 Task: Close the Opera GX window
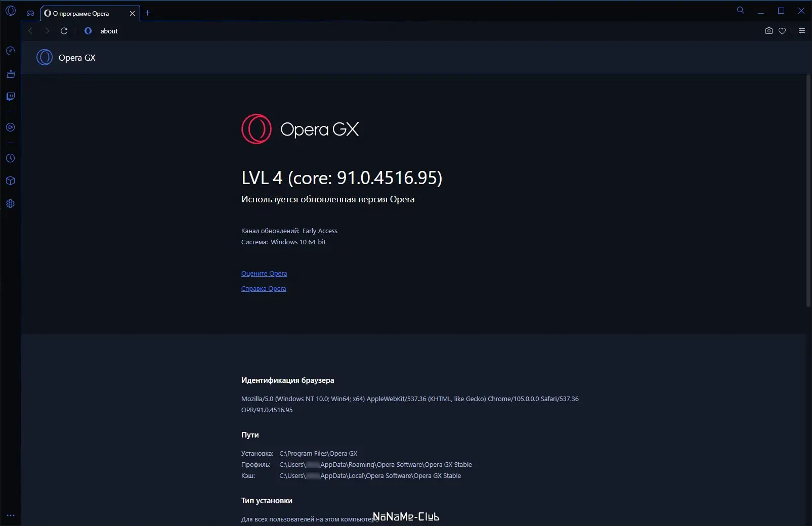[x=801, y=11]
